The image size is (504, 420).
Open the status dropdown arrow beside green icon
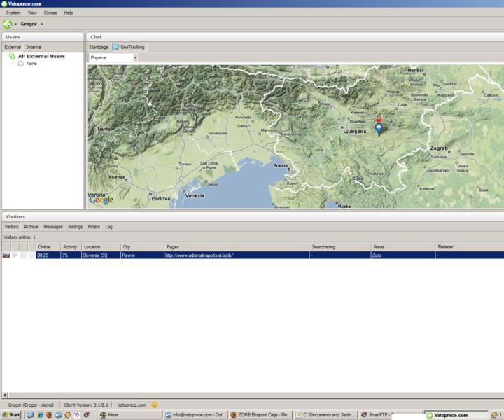[15, 24]
